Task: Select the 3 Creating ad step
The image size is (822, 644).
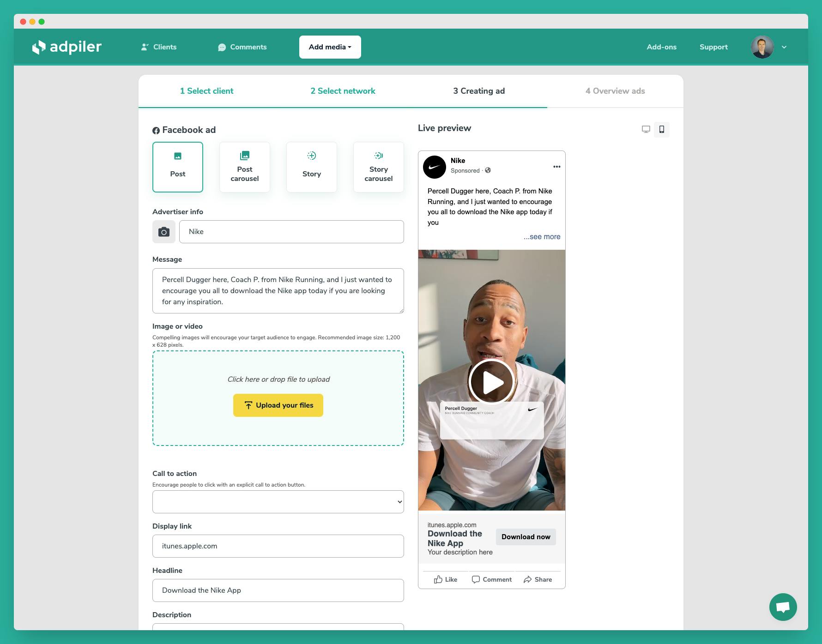Action: (x=479, y=91)
